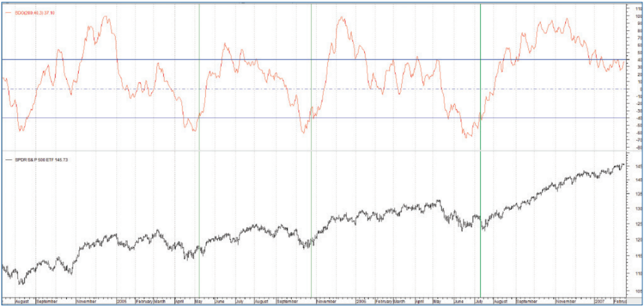The image size is (644, 307).
Task: Select the middle green vertical line before November 2005
Action: (x=311, y=179)
